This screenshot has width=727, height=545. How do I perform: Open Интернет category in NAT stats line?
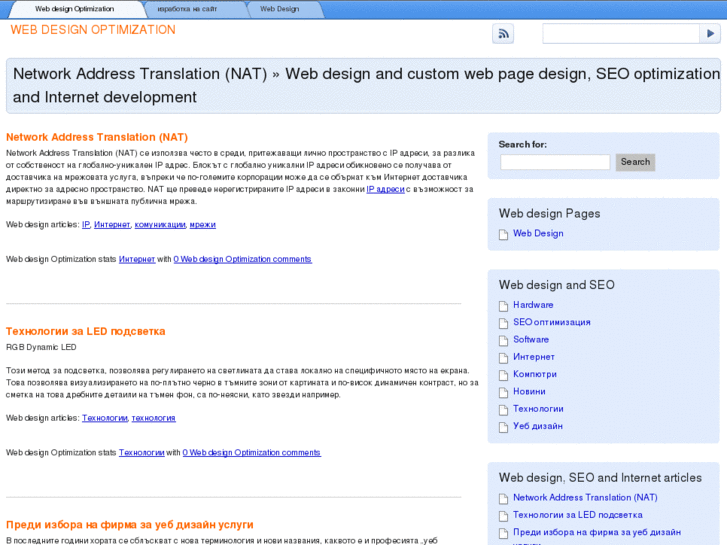click(137, 259)
